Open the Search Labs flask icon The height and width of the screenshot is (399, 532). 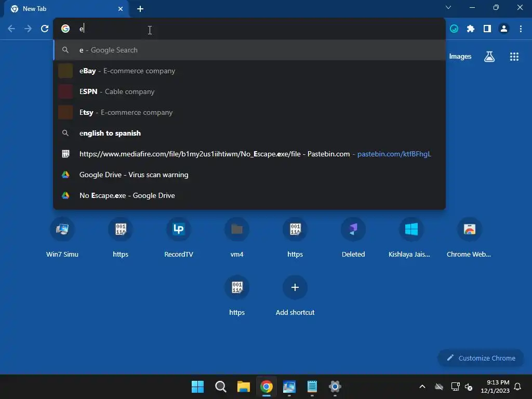pos(489,56)
